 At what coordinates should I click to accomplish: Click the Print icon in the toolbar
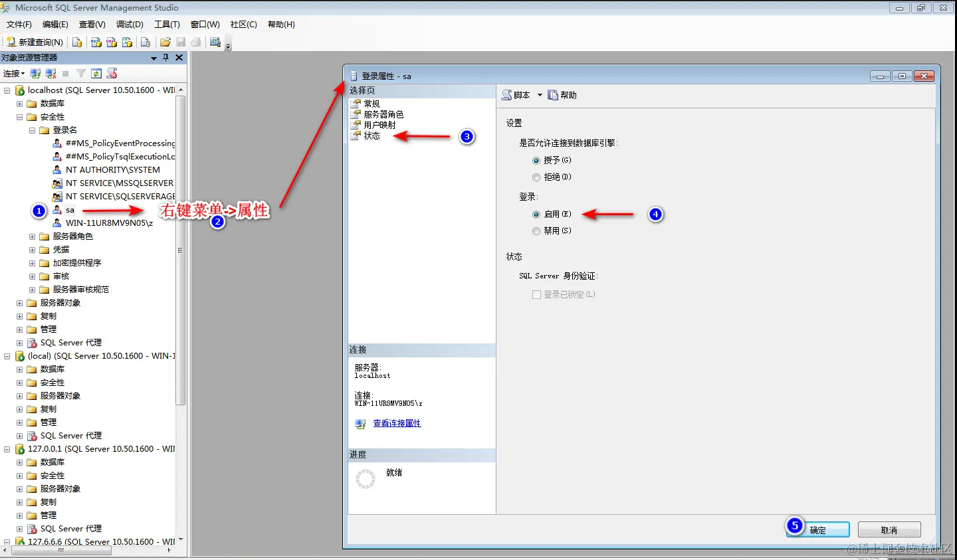click(196, 42)
